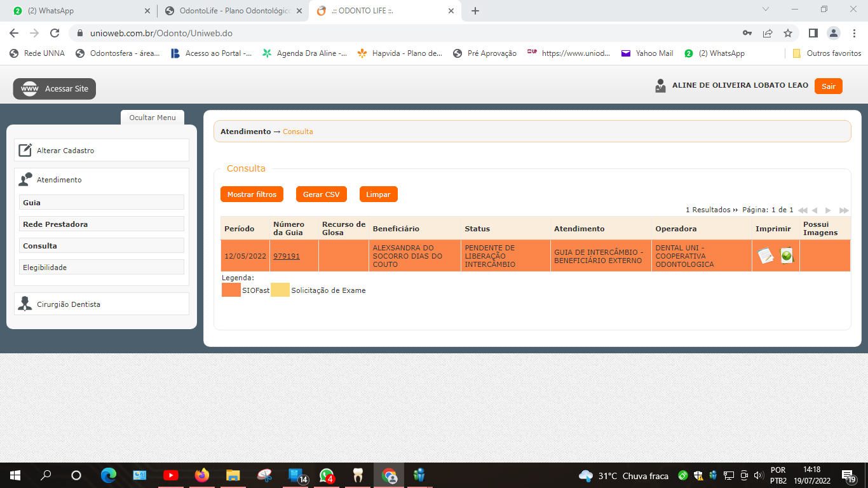This screenshot has width=868, height=488.
Task: Open guide number 979191 link
Action: pyautogui.click(x=287, y=256)
